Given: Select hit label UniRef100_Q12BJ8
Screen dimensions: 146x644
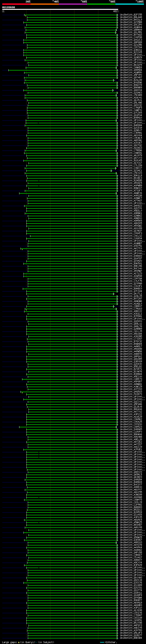Looking at the screenshot, I should 131,407.
